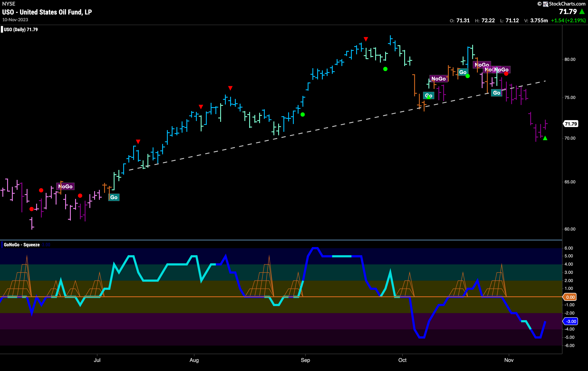
Task: Click the low value 71.12
Action: point(512,21)
